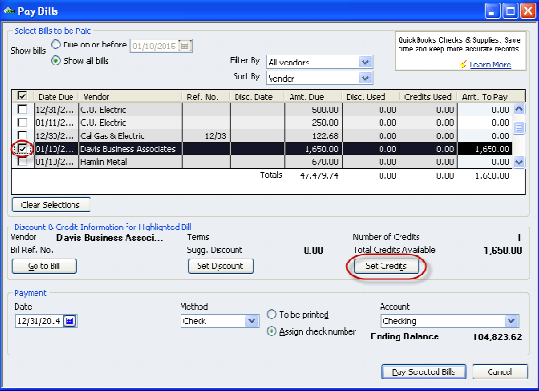
Task: Choose the To be printed option
Action: (x=272, y=314)
